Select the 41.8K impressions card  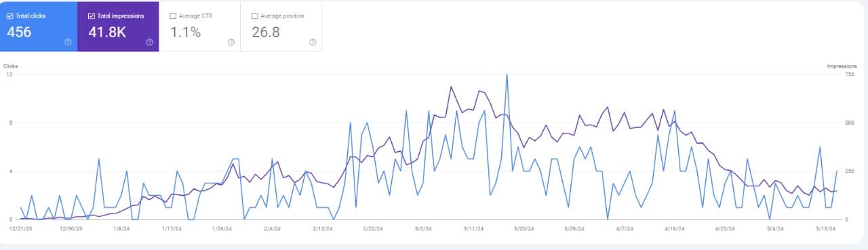(x=118, y=26)
